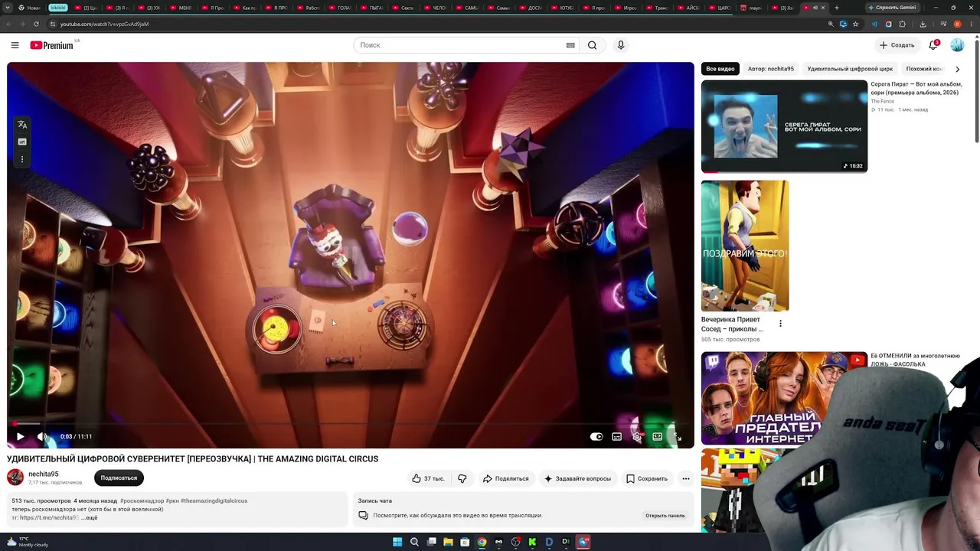The image size is (980, 551).
Task: Open the Серега Пират video title link
Action: [x=916, y=89]
